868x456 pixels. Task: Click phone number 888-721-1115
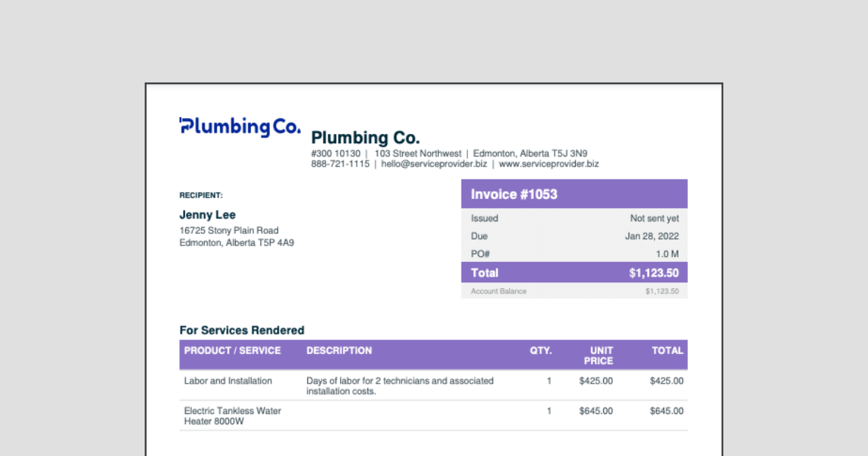point(340,164)
